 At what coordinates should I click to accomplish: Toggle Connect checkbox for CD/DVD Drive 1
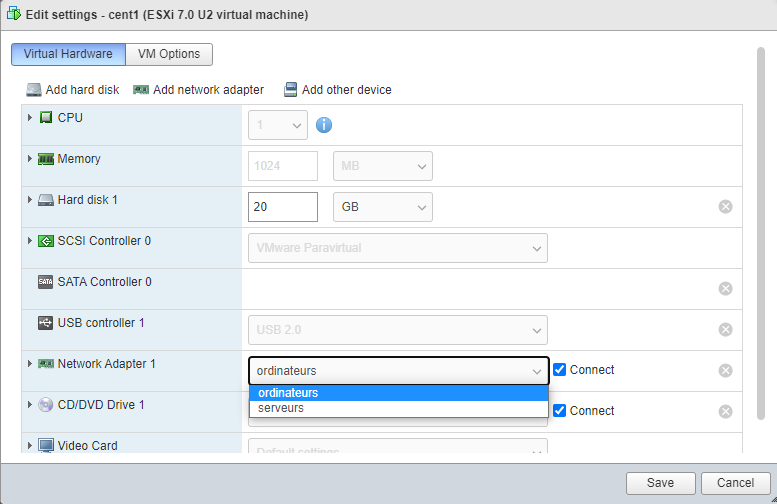pos(559,410)
